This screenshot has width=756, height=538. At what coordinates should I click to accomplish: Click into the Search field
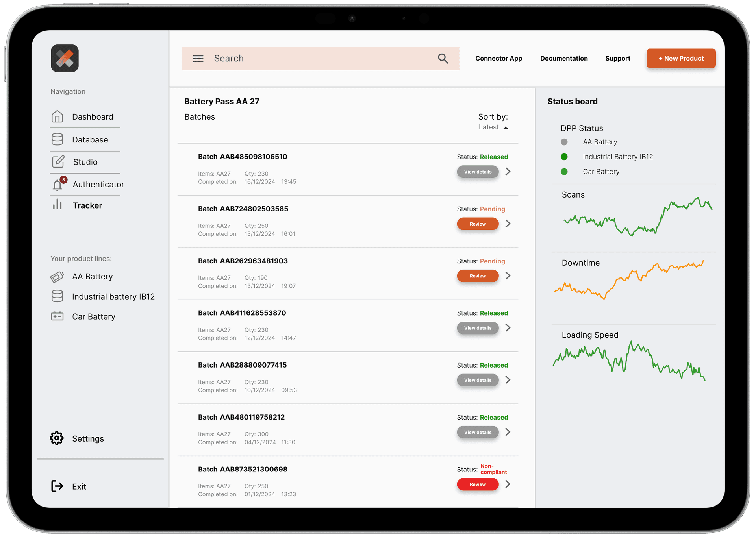pyautogui.click(x=320, y=59)
